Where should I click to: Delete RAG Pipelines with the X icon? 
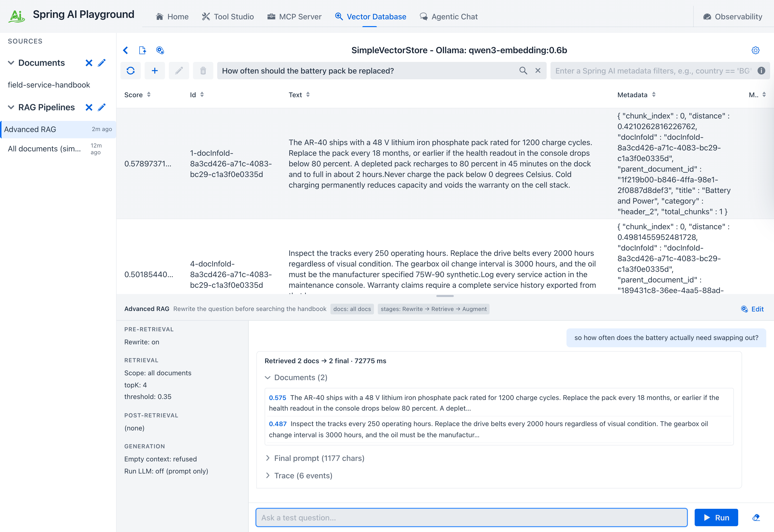(x=89, y=107)
